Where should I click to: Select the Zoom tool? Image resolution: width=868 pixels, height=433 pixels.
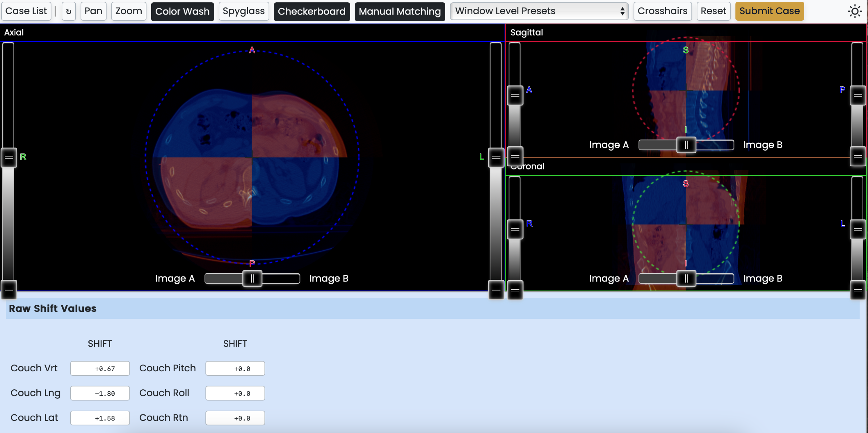(129, 11)
